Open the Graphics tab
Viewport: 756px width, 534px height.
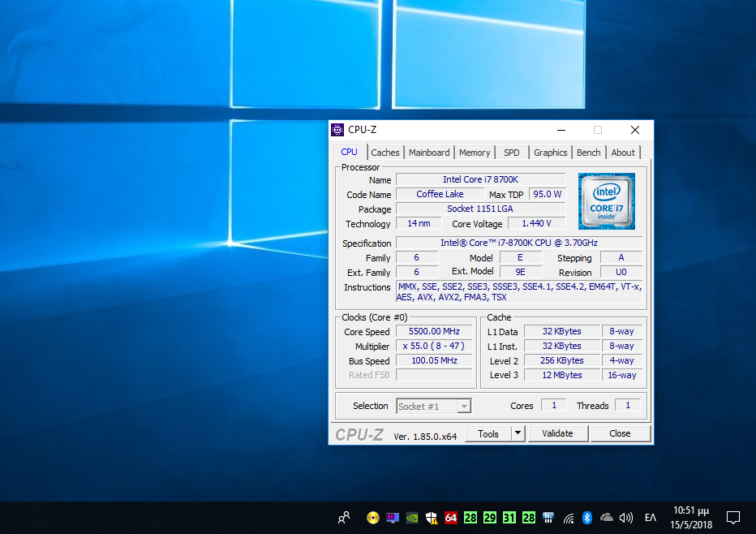(551, 153)
